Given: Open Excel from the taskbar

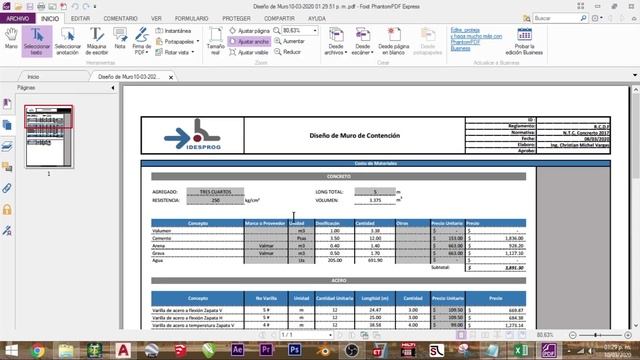Looking at the screenshot, I should coord(521,350).
